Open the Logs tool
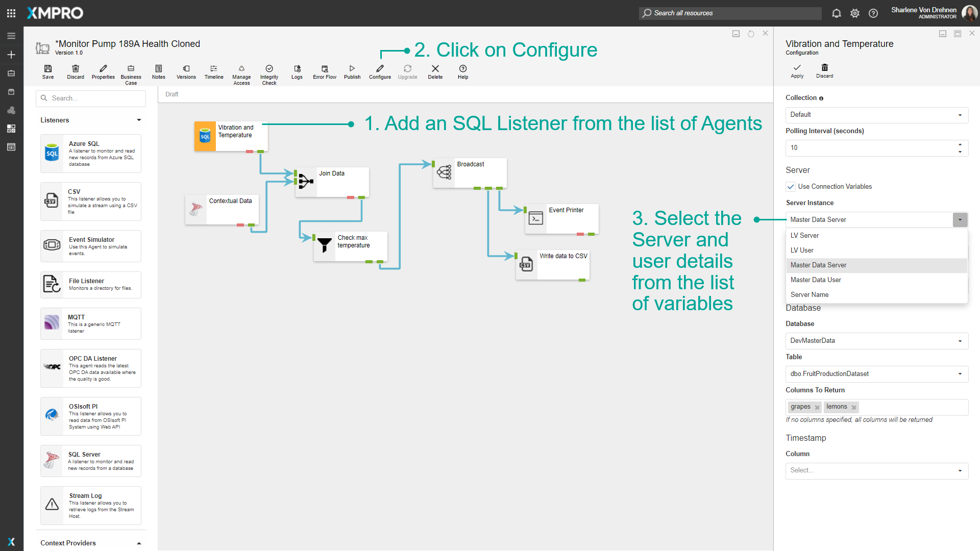Image resolution: width=980 pixels, height=551 pixels. coord(297,72)
